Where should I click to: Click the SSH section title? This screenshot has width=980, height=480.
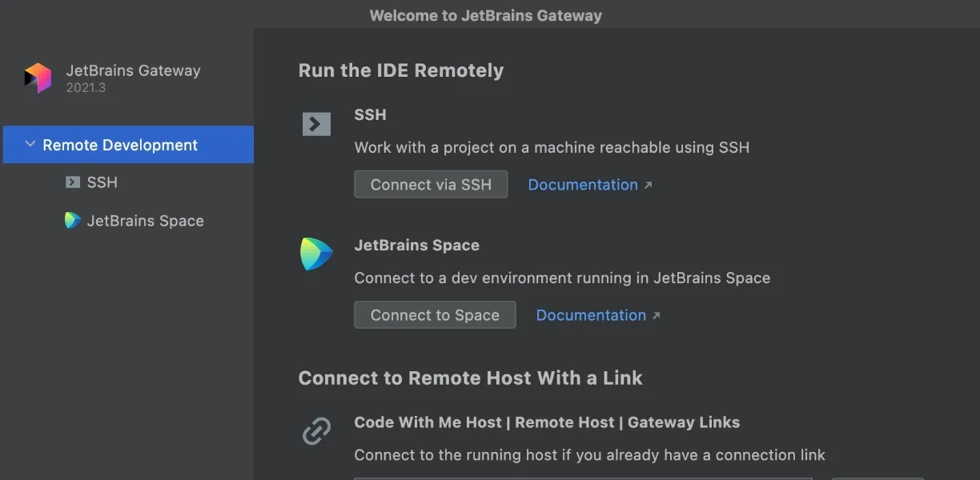pos(371,115)
